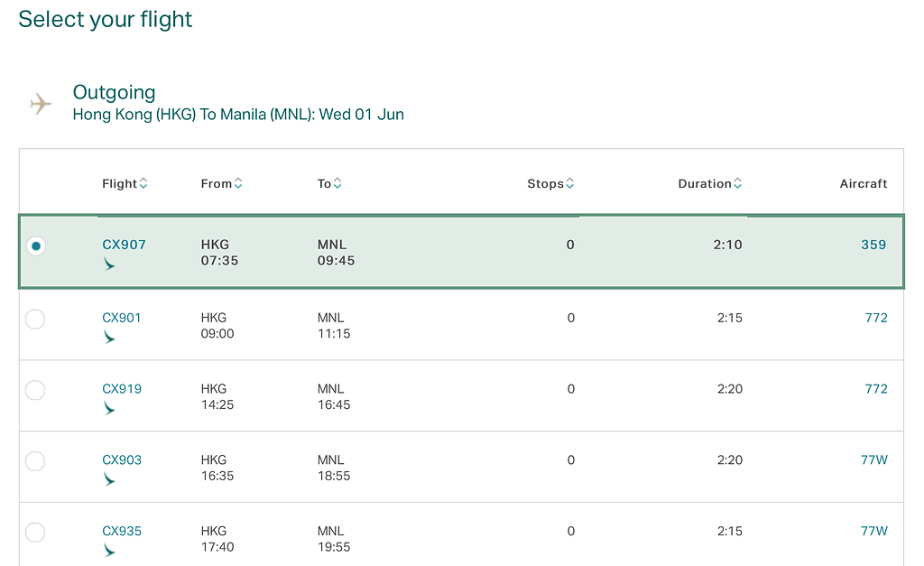Select the CX919 flight radio button
924x566 pixels.
pyautogui.click(x=35, y=390)
